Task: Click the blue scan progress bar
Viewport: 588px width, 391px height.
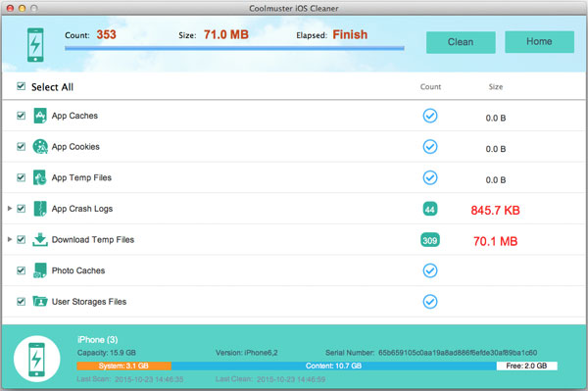Action: click(x=234, y=48)
